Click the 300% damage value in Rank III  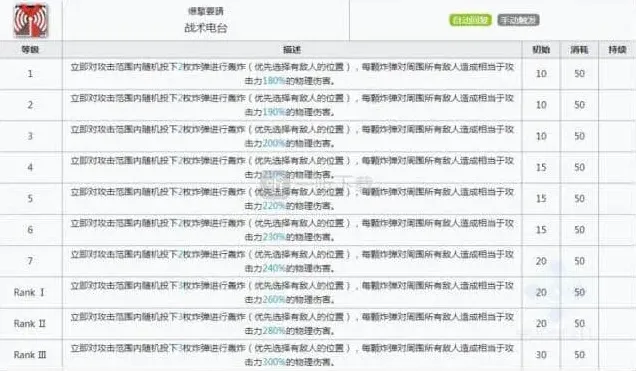274,362
